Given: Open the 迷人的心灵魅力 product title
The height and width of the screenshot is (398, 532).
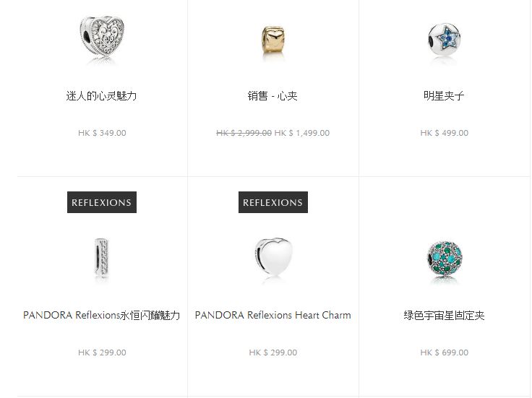Looking at the screenshot, I should 101,96.
